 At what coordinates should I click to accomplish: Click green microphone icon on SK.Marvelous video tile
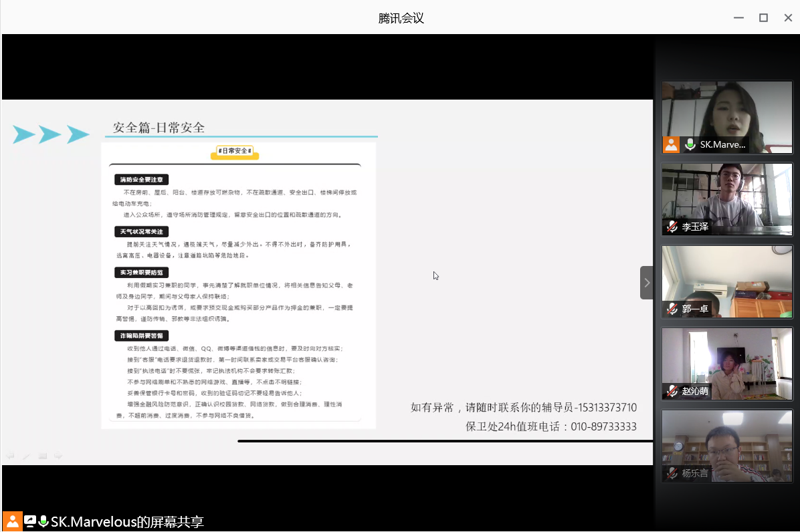point(690,144)
